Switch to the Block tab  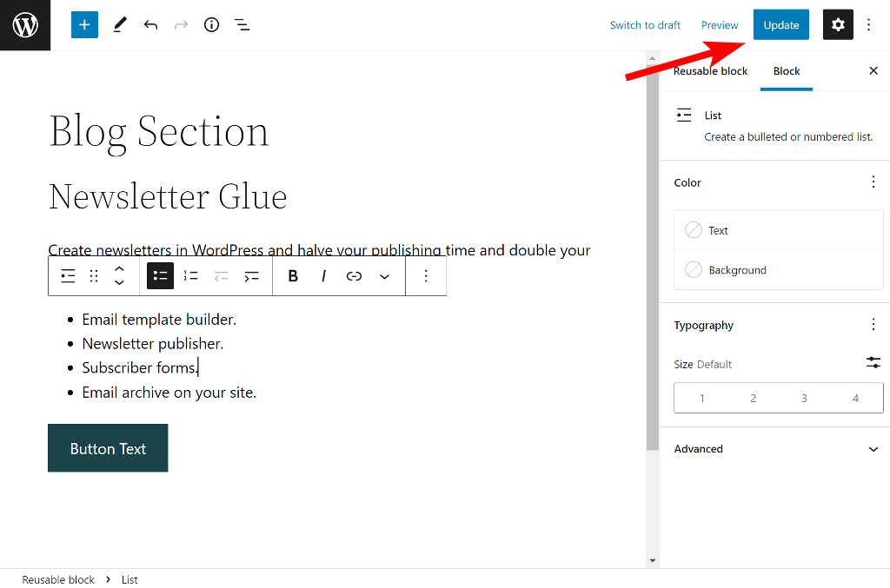coord(786,71)
